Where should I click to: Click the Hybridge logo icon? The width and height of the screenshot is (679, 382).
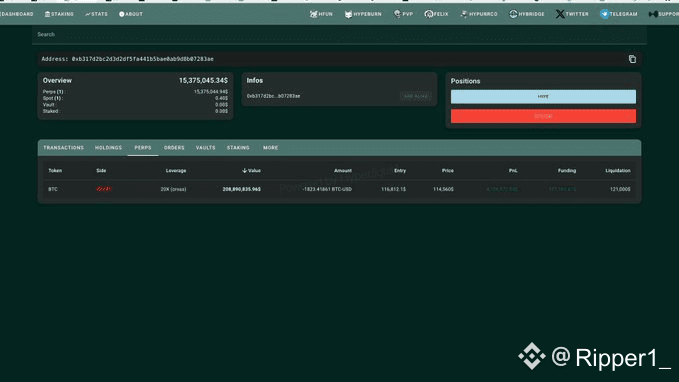pyautogui.click(x=513, y=14)
